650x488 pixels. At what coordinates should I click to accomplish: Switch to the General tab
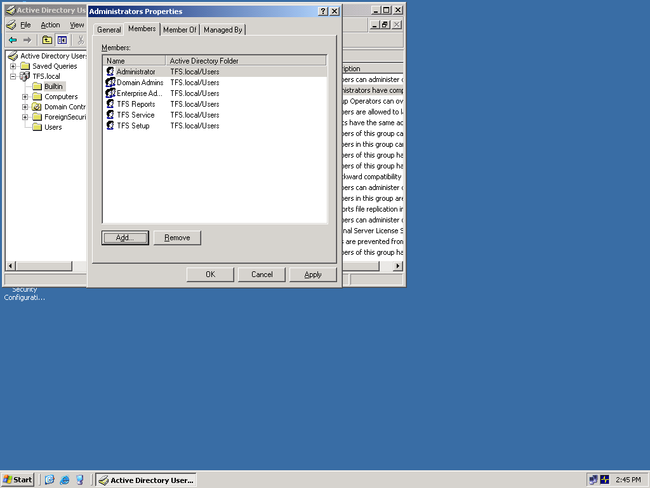(x=109, y=30)
